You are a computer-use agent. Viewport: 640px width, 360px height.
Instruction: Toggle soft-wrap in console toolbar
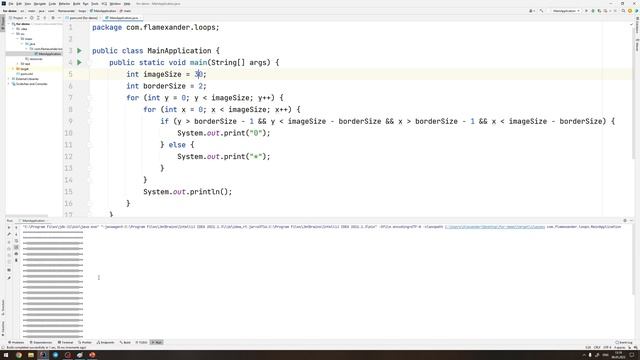[16, 240]
